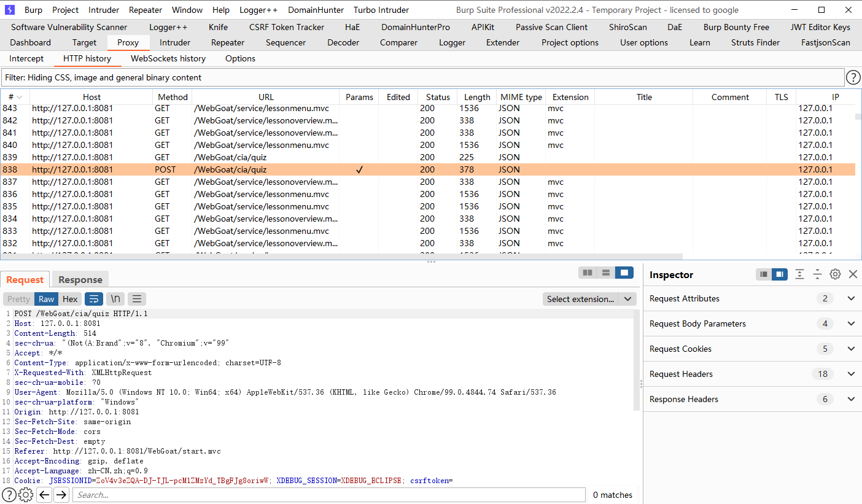Image resolution: width=862 pixels, height=504 pixels.
Task: Switch to Raw view
Action: (x=46, y=299)
